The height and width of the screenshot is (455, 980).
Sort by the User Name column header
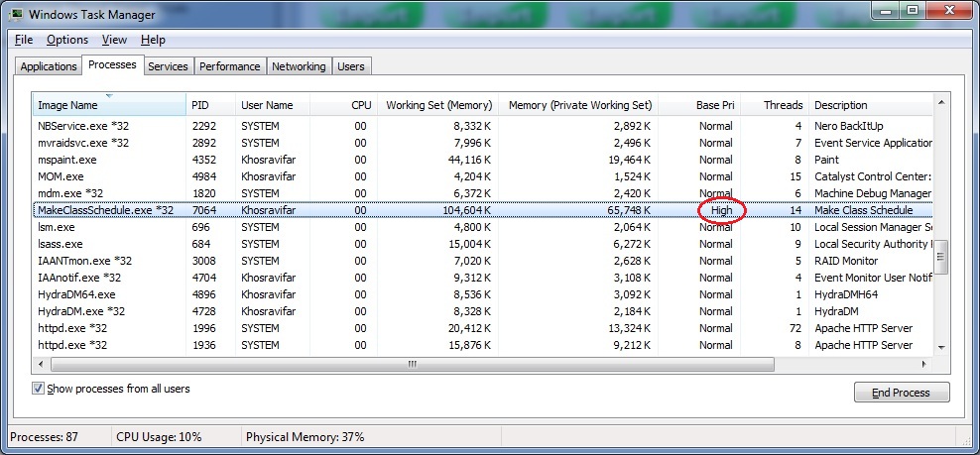coord(273,105)
